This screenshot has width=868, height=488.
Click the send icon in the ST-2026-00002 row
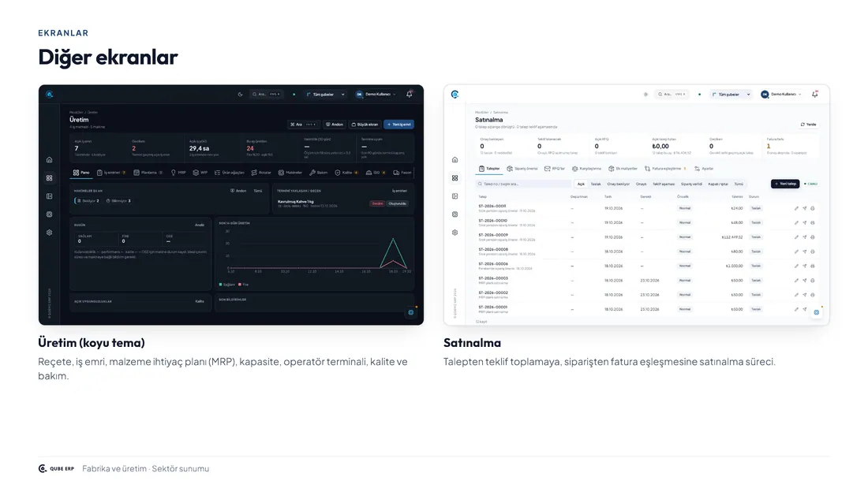pyautogui.click(x=805, y=295)
